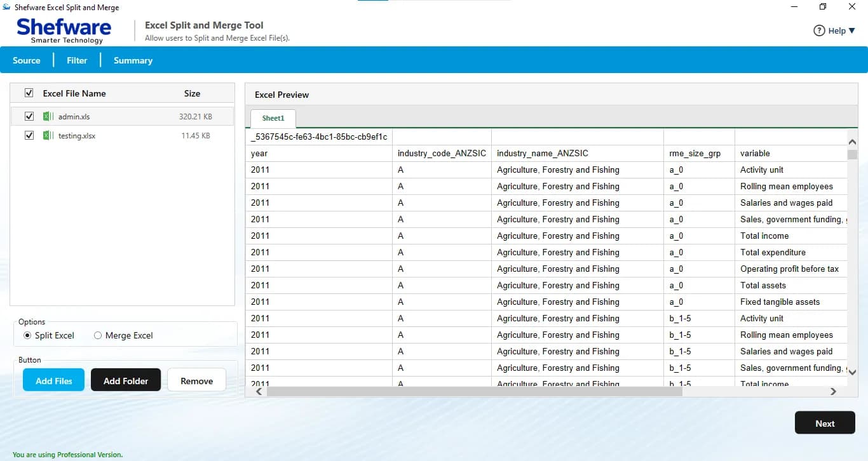Select the Split Excel radio option
The image size is (868, 461).
(27, 335)
